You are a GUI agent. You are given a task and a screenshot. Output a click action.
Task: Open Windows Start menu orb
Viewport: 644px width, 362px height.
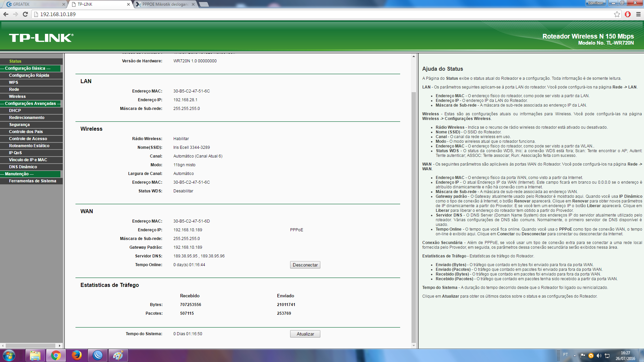coord(9,355)
